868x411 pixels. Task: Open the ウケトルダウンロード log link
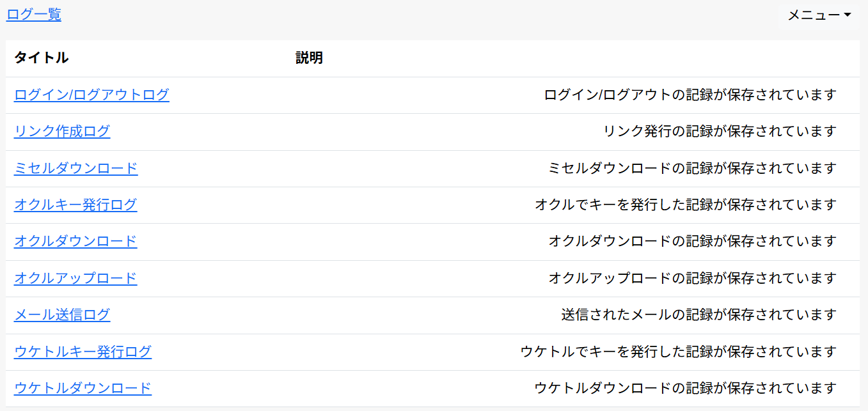83,389
